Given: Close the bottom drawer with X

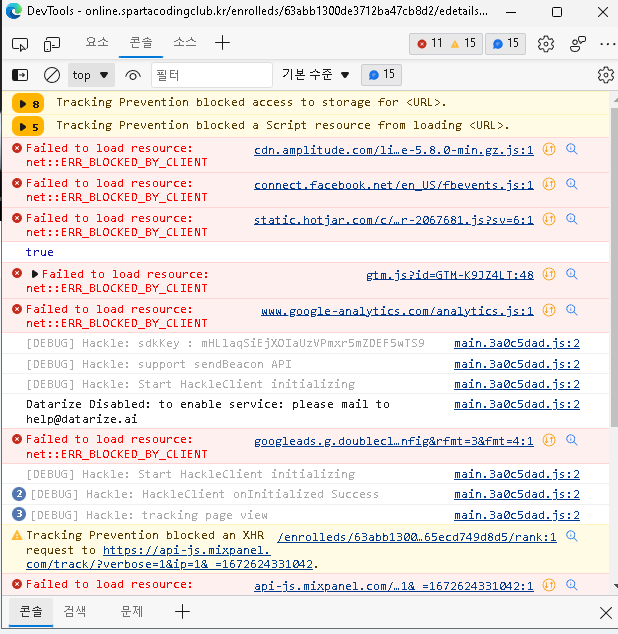Looking at the screenshot, I should 605,613.
